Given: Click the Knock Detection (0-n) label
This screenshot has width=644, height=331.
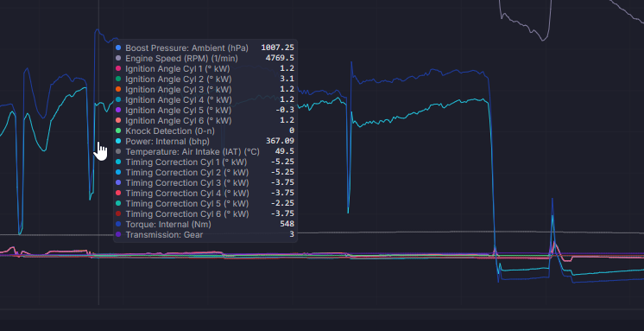Looking at the screenshot, I should pos(170,130).
